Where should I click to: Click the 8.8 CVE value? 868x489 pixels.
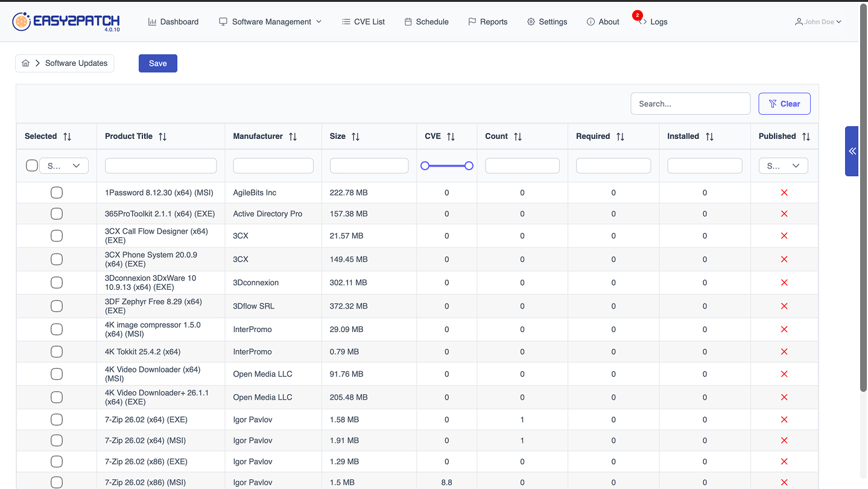(447, 482)
